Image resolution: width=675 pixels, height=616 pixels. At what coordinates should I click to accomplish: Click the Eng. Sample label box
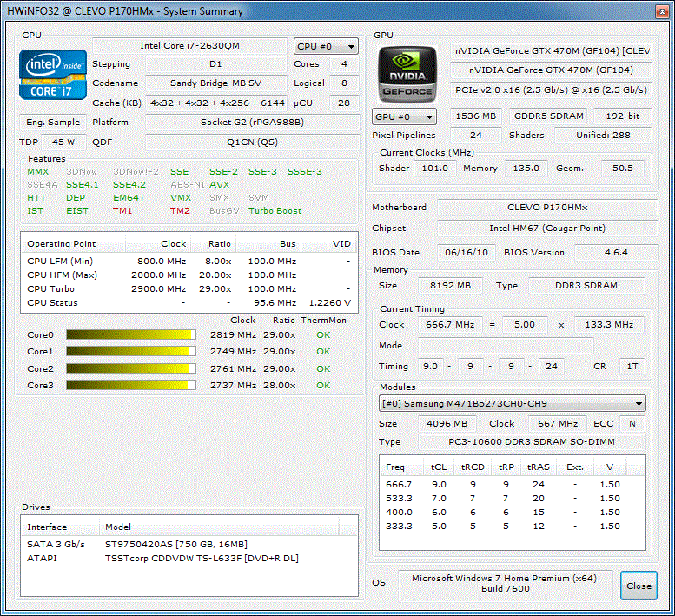pos(53,123)
